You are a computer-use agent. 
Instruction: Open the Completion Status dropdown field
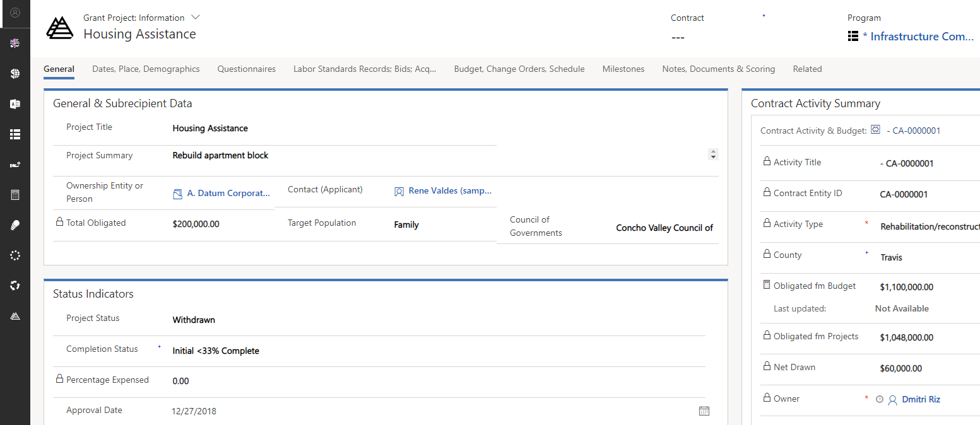coord(435,351)
